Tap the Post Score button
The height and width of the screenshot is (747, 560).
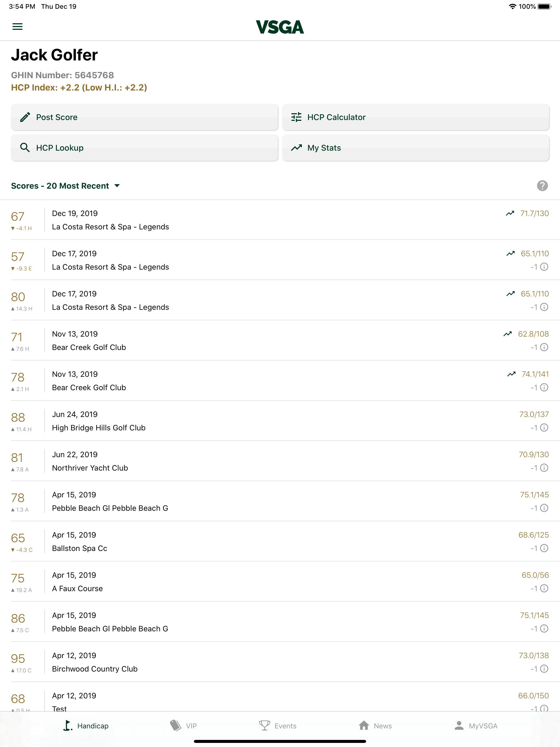tap(145, 117)
